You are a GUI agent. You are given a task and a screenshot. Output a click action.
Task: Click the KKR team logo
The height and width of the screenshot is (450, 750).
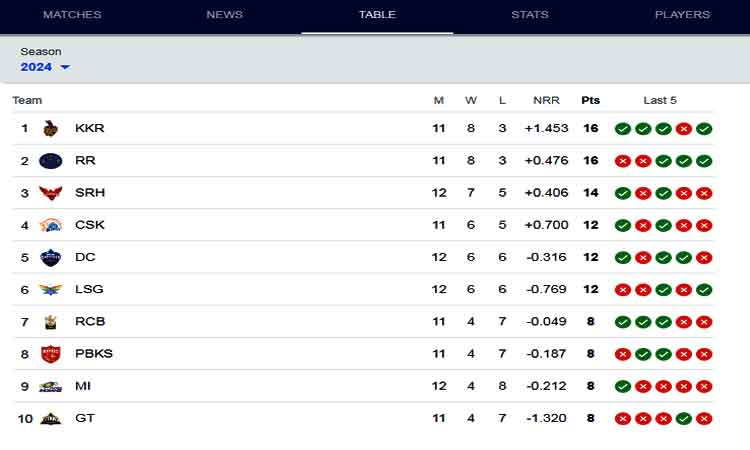point(51,128)
